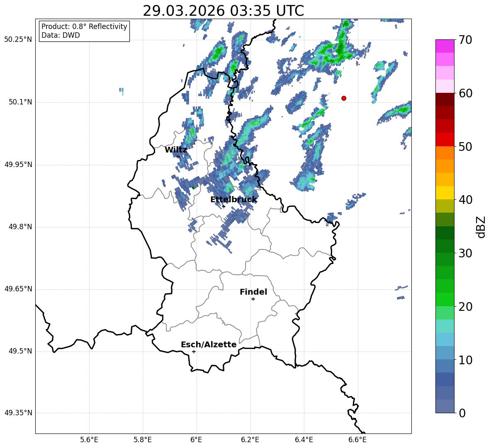Click the 49.8°N latitude tick label

click(20, 227)
